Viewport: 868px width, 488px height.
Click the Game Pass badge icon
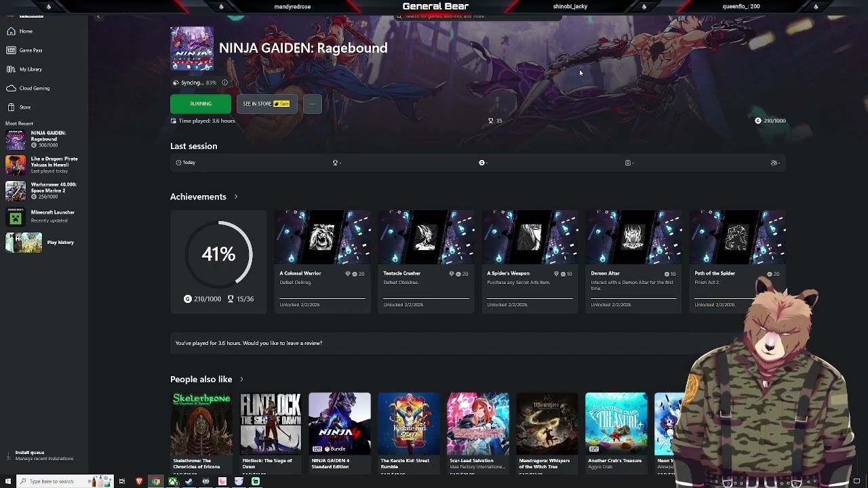coord(11,50)
